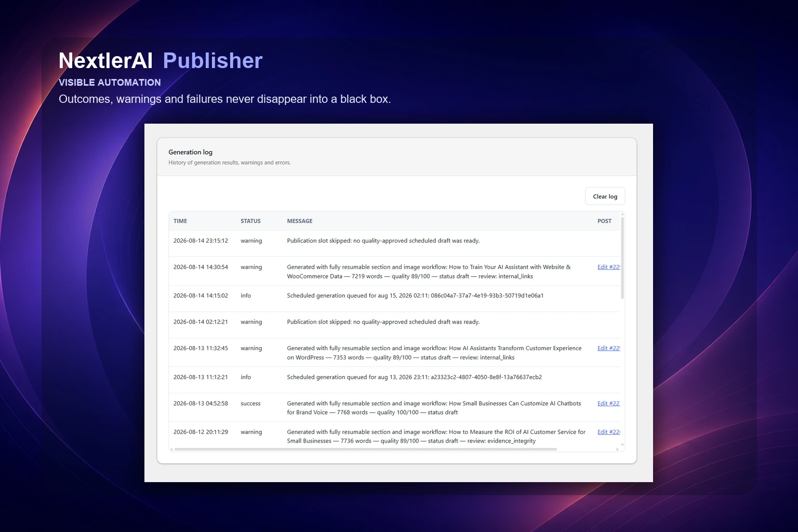Click the VISIBLE AUTOMATION label

[x=110, y=83]
